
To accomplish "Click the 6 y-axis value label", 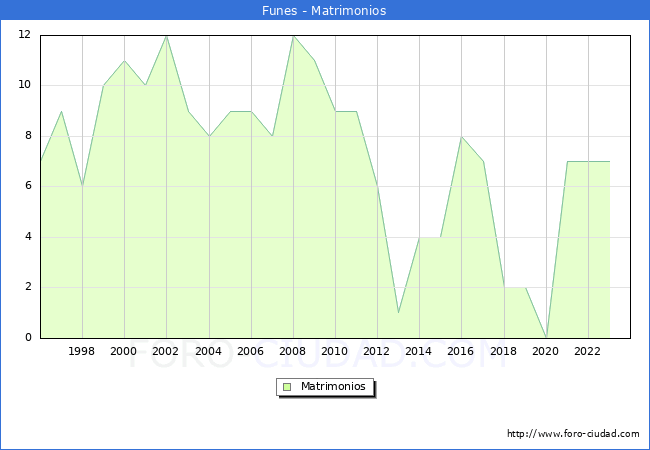I will point(28,186).
